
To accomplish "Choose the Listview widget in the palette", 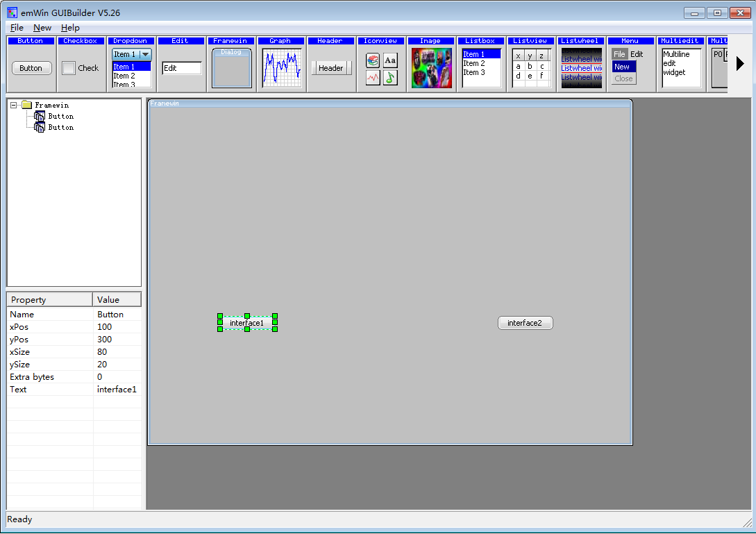I will [x=531, y=64].
